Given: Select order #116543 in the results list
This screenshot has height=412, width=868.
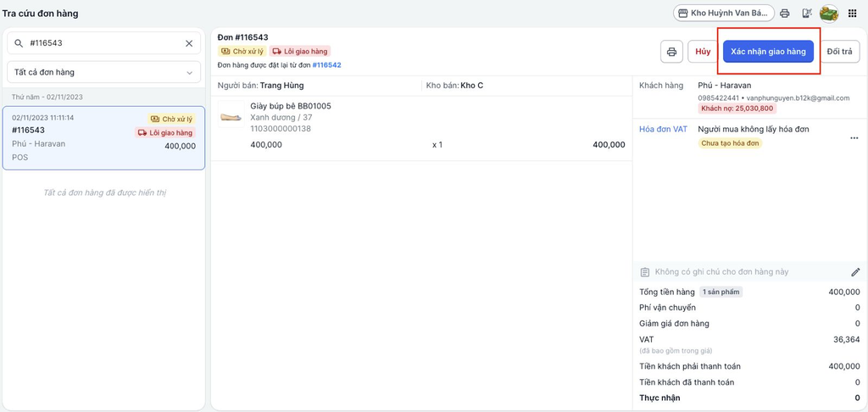Looking at the screenshot, I should point(103,137).
